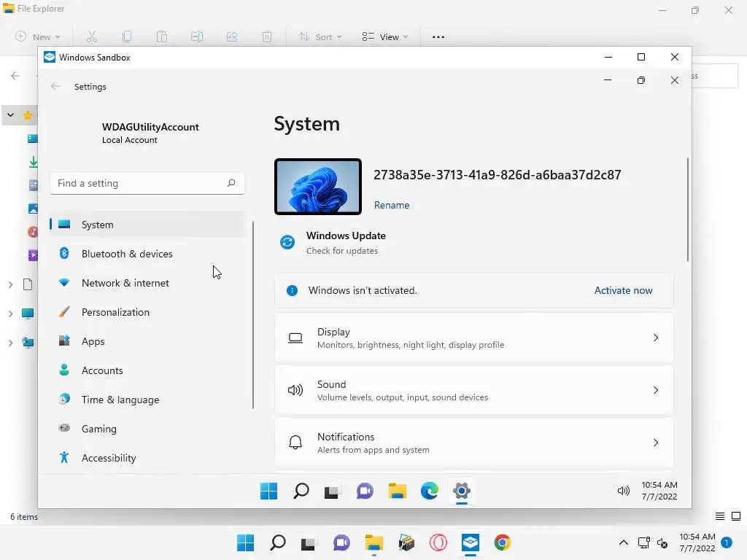Switch to large thumbnails view in File Explorer

tap(736, 516)
